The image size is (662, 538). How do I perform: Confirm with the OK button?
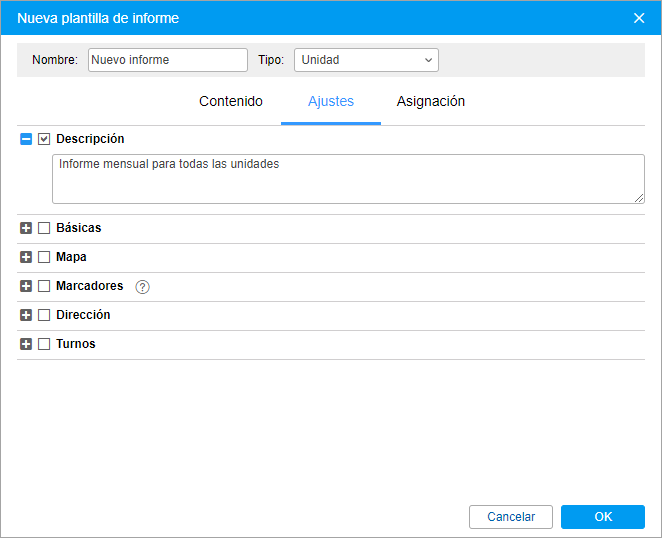coord(603,517)
